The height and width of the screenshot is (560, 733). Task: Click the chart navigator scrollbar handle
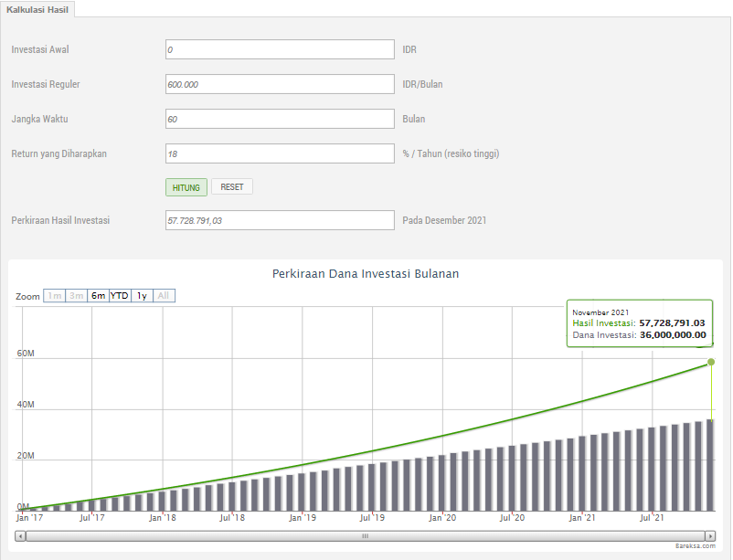click(x=365, y=535)
